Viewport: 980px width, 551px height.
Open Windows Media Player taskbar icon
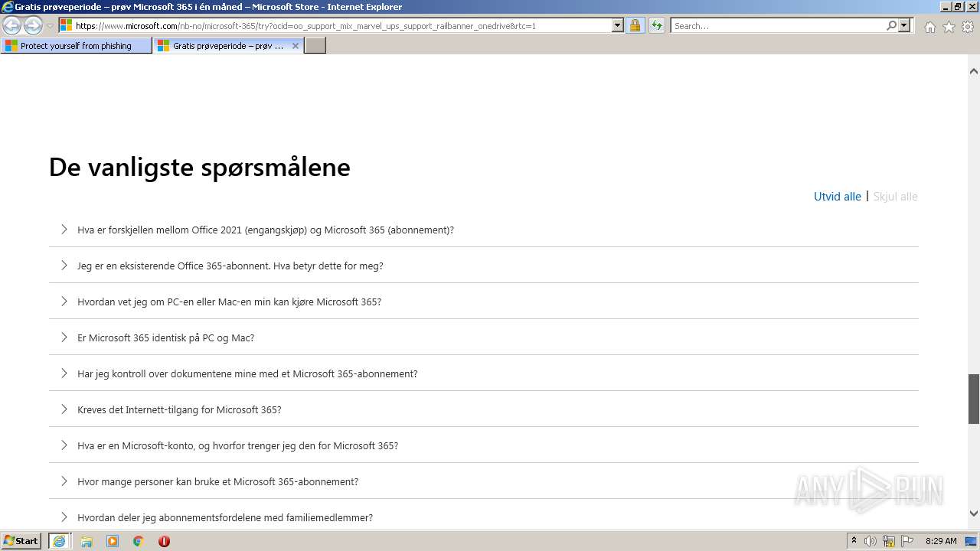click(x=113, y=541)
